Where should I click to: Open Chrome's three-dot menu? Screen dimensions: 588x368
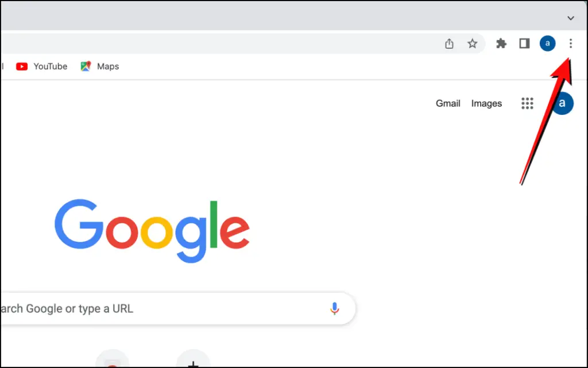[570, 44]
